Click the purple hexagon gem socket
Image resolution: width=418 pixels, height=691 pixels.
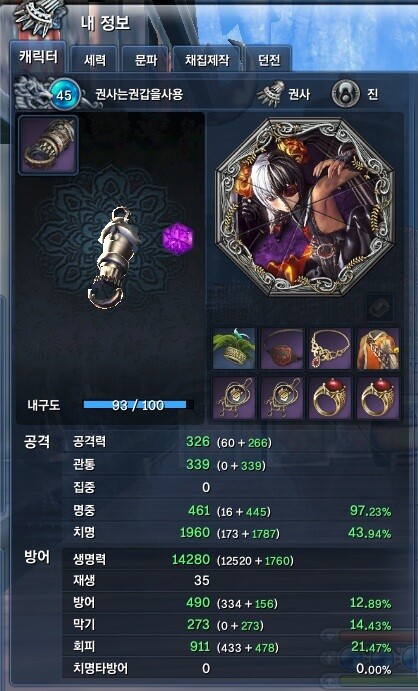178,239
